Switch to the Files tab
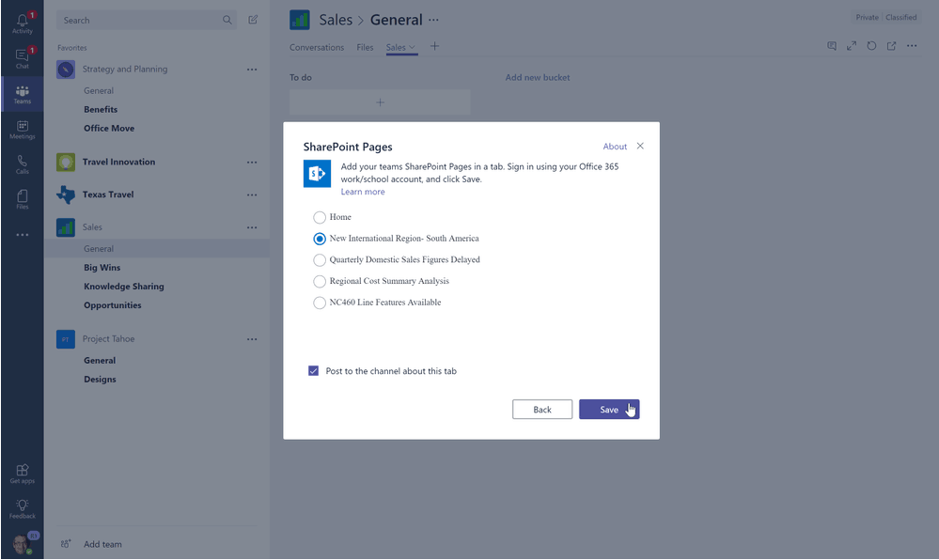 [x=365, y=47]
